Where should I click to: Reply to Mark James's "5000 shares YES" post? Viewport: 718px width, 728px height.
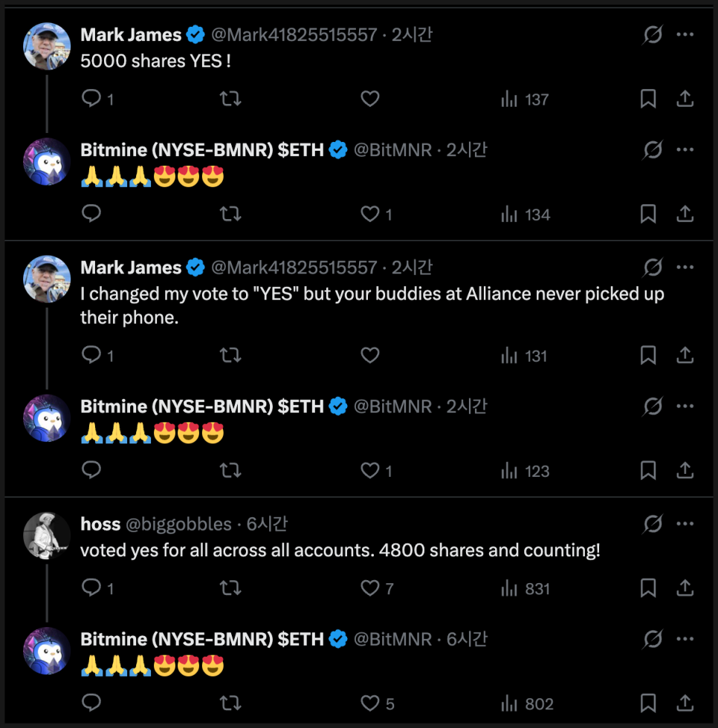coord(91,99)
